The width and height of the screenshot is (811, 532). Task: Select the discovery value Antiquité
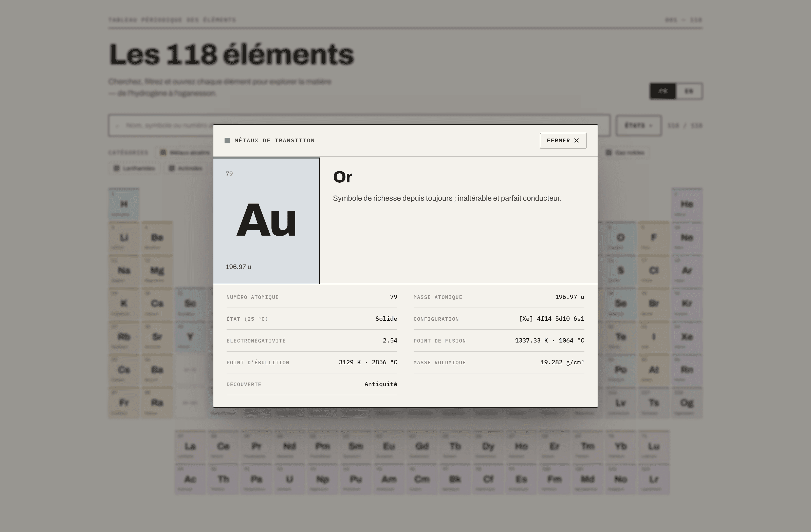coord(381,384)
